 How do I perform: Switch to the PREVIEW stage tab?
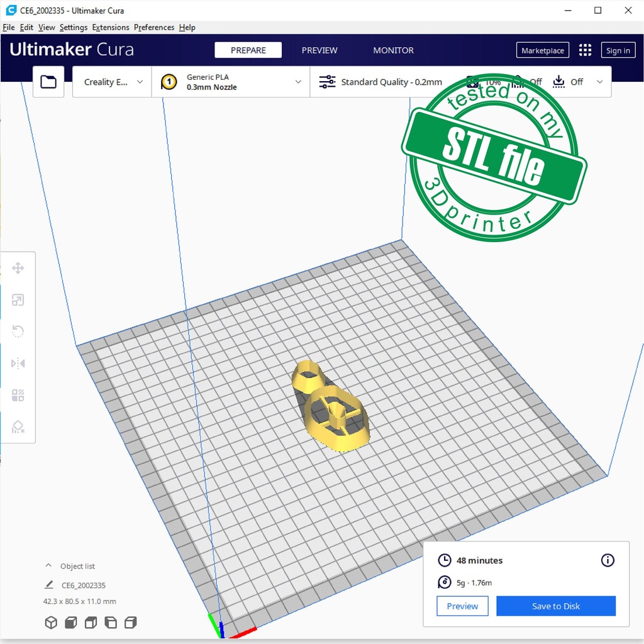coord(319,50)
